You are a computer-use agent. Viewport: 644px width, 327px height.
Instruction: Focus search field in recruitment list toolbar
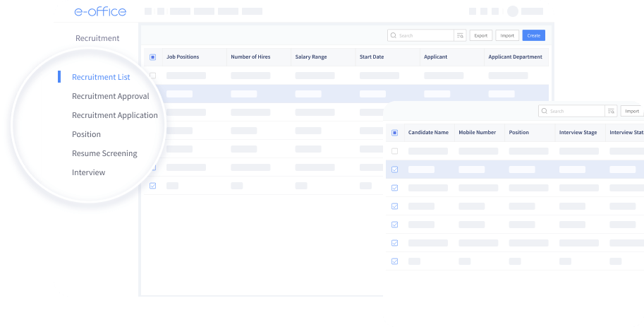click(x=420, y=36)
